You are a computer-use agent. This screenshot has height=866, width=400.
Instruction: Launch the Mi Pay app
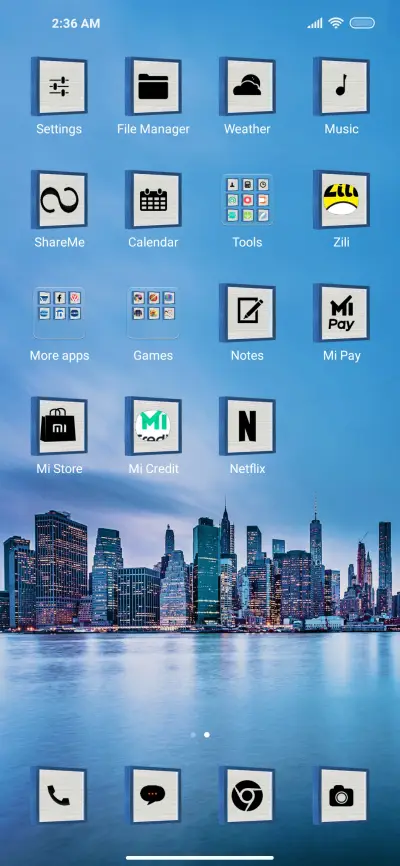point(341,313)
